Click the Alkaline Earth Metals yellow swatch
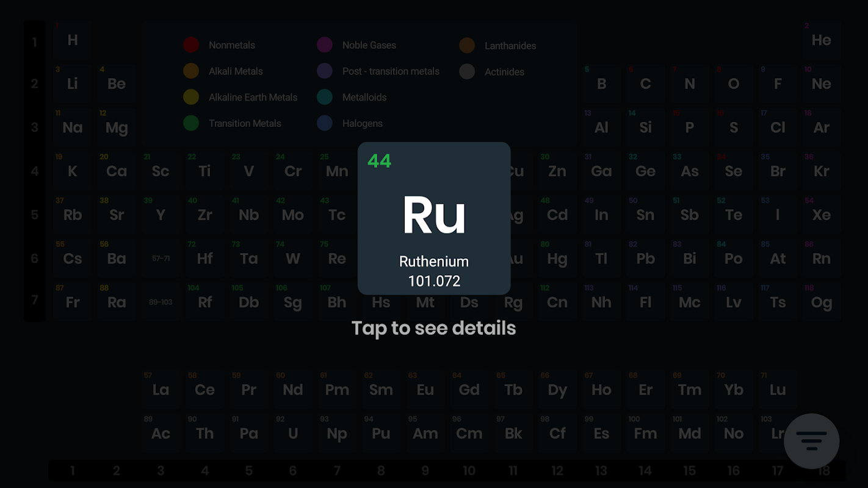Viewport: 868px width, 488px height. pos(191,97)
